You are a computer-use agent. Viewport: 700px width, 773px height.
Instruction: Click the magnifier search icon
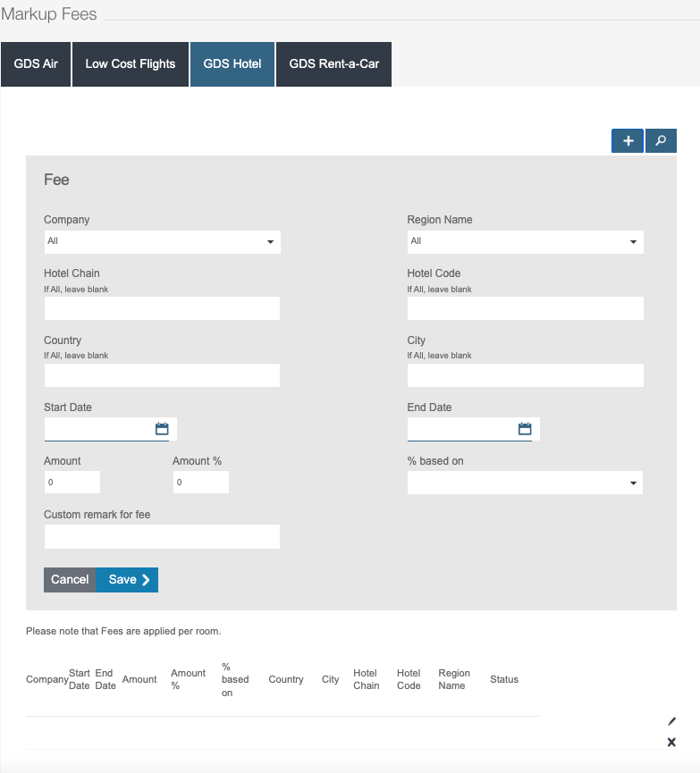(661, 141)
